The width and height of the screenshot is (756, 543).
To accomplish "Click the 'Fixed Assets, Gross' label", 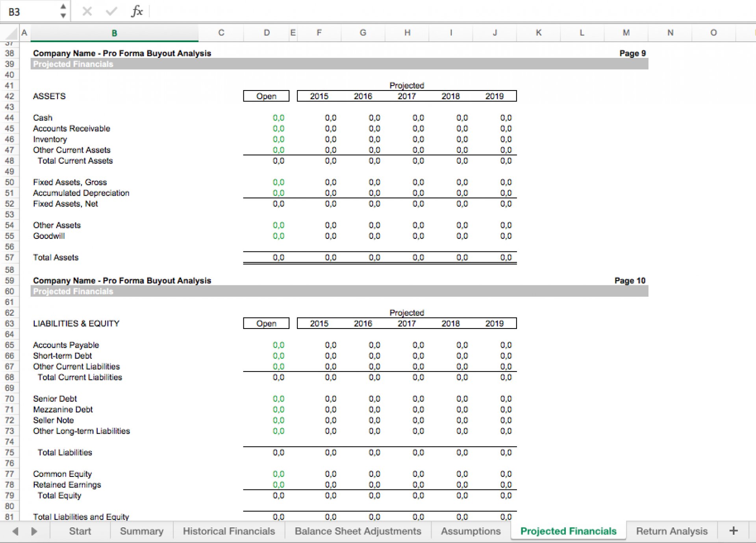I will coord(70,182).
